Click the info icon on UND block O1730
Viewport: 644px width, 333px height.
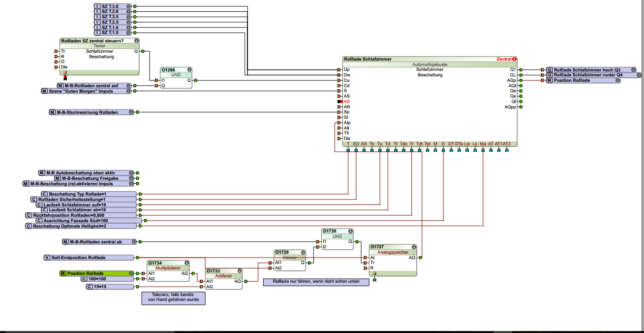coord(350,231)
